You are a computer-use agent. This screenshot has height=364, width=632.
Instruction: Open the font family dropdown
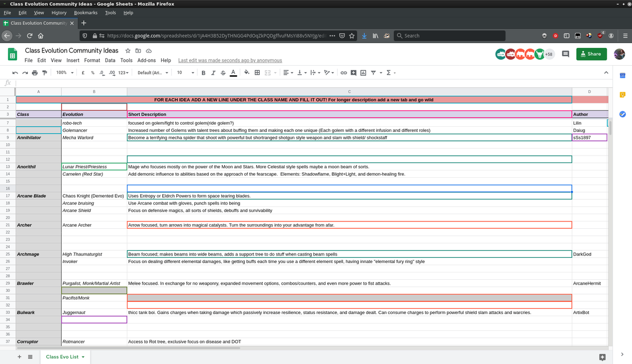click(153, 73)
